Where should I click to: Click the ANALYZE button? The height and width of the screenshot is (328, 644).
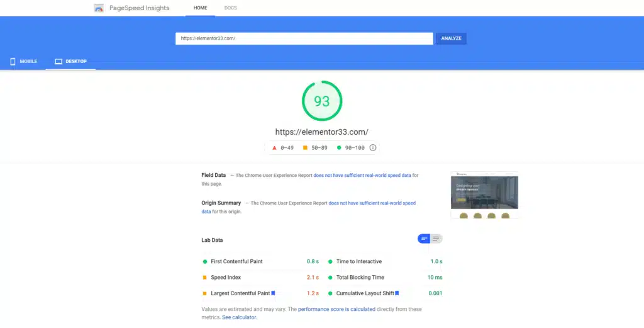tap(451, 38)
